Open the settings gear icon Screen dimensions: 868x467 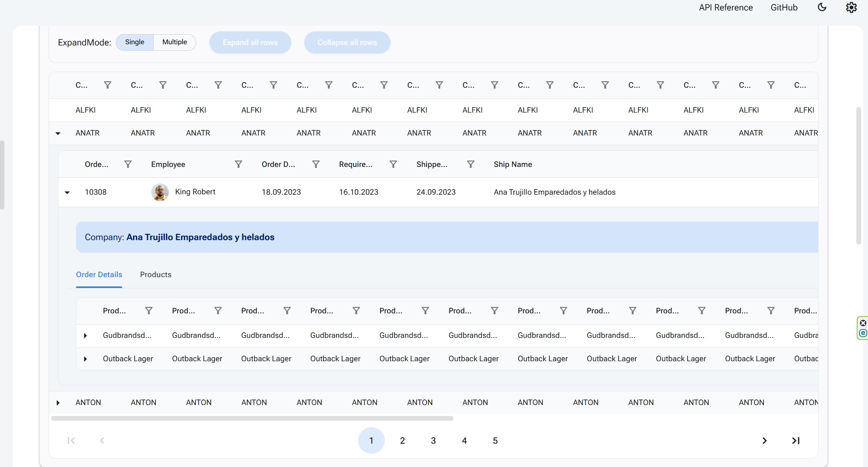tap(851, 7)
